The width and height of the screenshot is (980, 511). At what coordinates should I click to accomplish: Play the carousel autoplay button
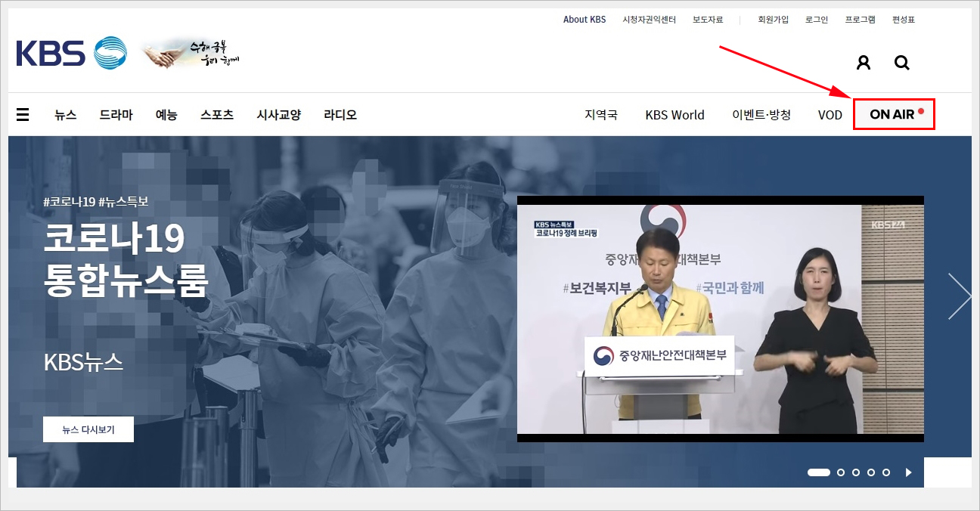909,472
